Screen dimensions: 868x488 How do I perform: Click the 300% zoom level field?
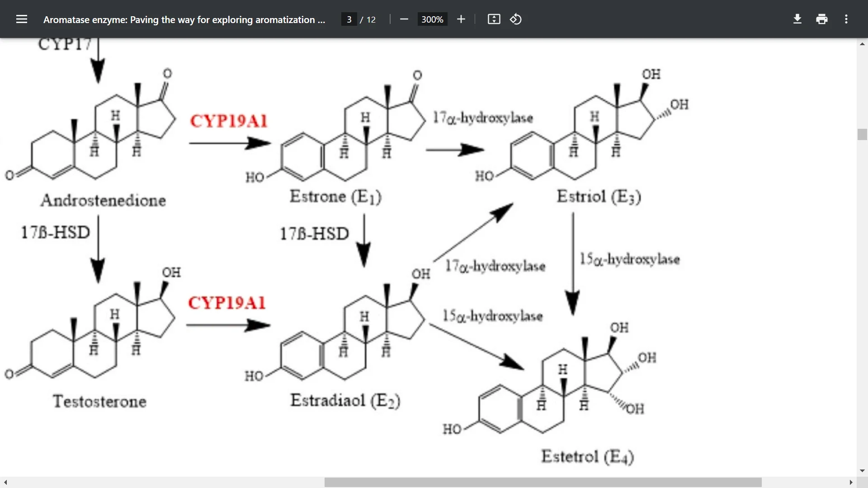[432, 19]
